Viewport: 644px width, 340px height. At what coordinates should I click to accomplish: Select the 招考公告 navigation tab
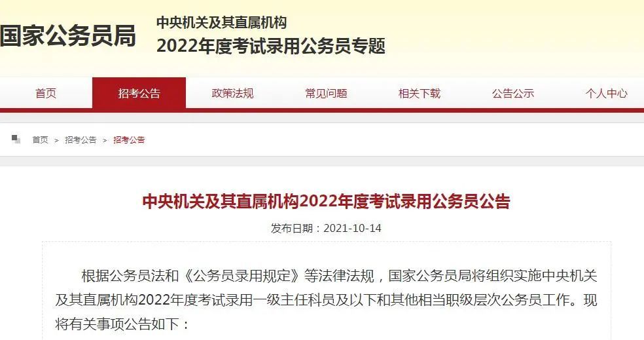[x=139, y=93]
